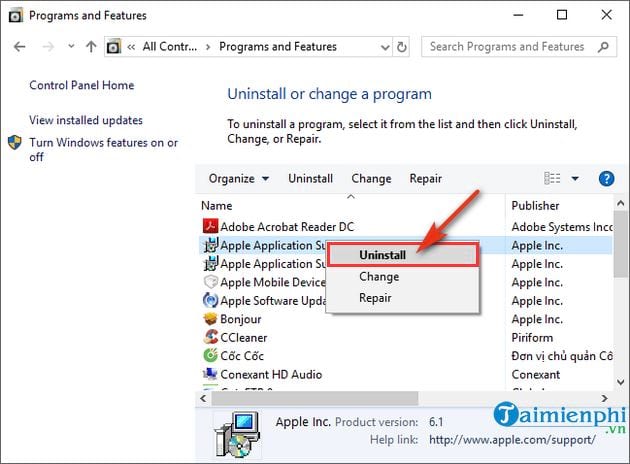630x464 pixels.
Task: Select the Cốc Cốc program icon
Action: point(210,355)
